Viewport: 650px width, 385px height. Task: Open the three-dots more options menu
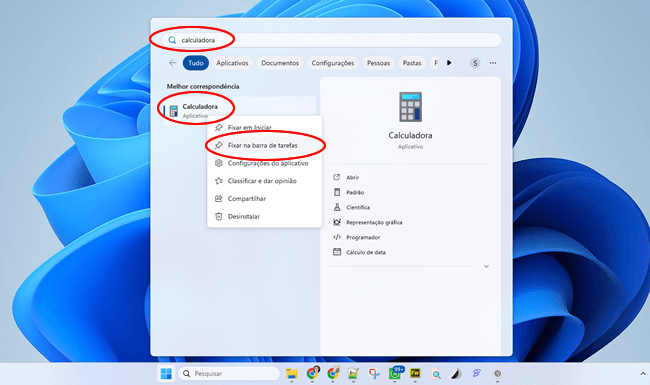point(492,63)
